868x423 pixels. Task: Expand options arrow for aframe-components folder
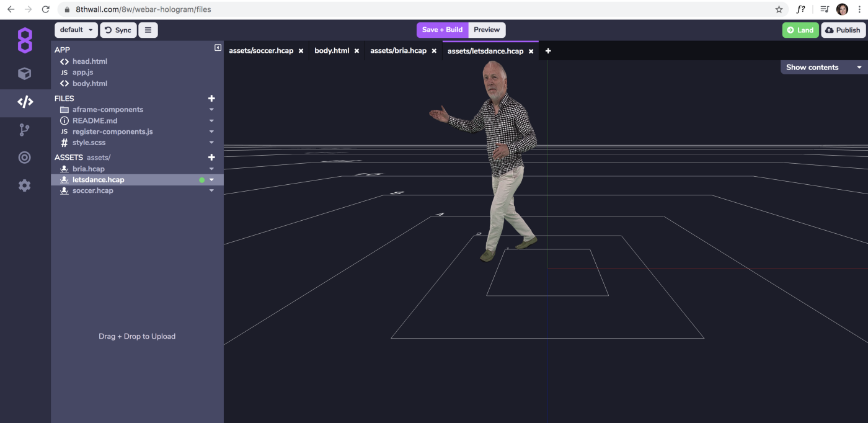point(211,110)
